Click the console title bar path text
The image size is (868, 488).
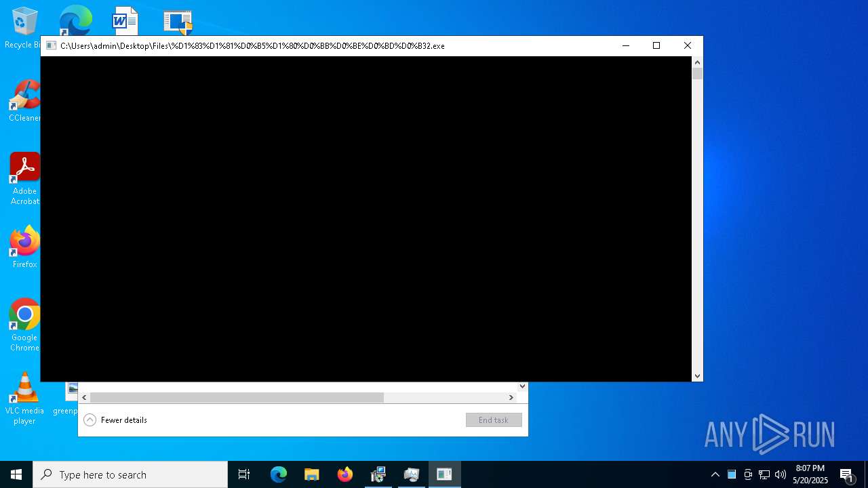coord(252,46)
